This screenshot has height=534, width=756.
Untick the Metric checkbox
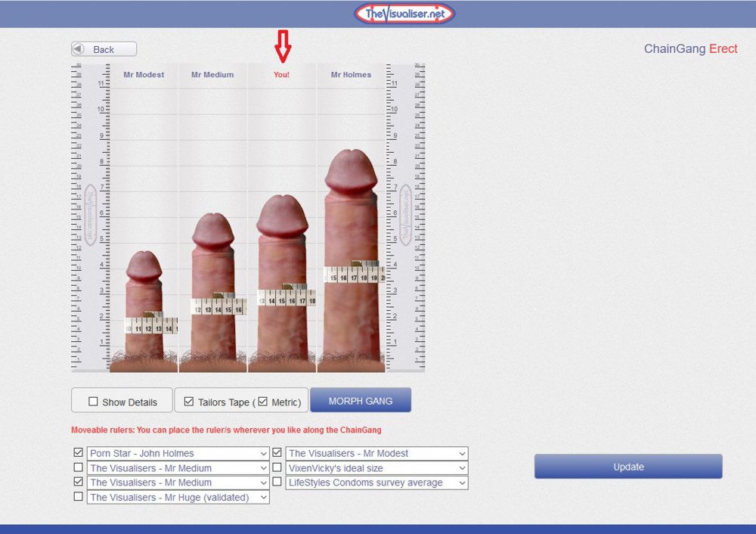point(263,402)
